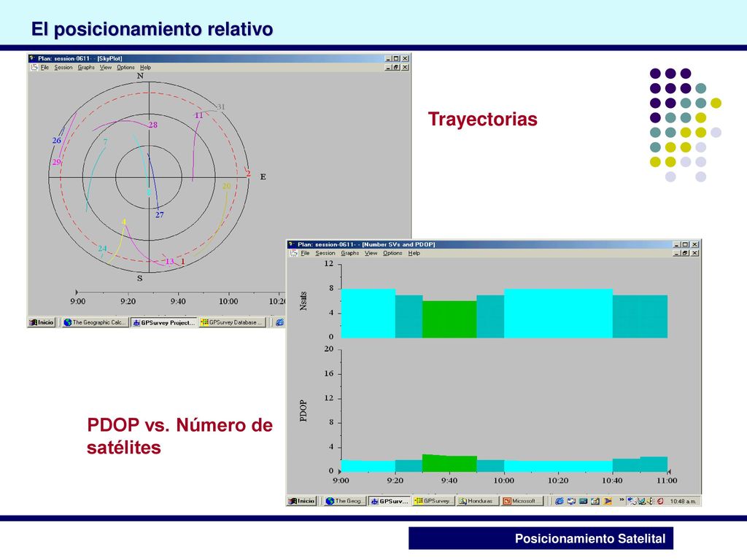Click Inicio start button in SkyPlot window taskbar
Viewport: 747px width, 560px height.
[x=42, y=322]
